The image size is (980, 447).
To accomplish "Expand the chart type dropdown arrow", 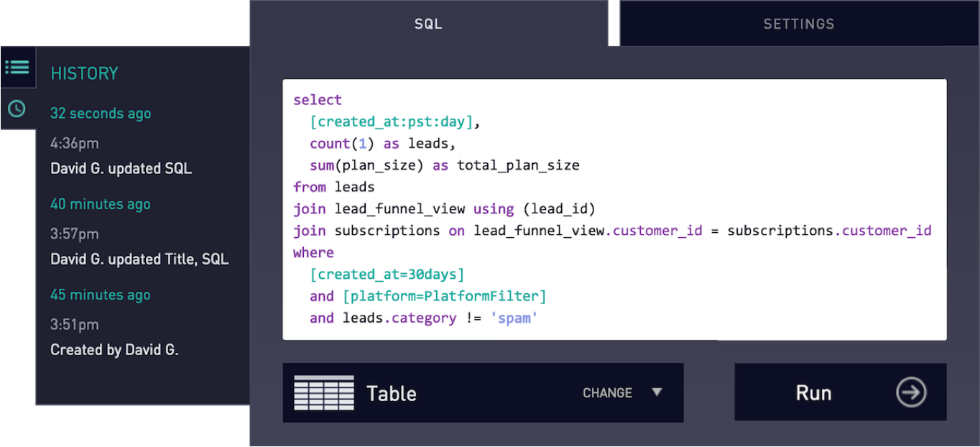I will pos(657,392).
